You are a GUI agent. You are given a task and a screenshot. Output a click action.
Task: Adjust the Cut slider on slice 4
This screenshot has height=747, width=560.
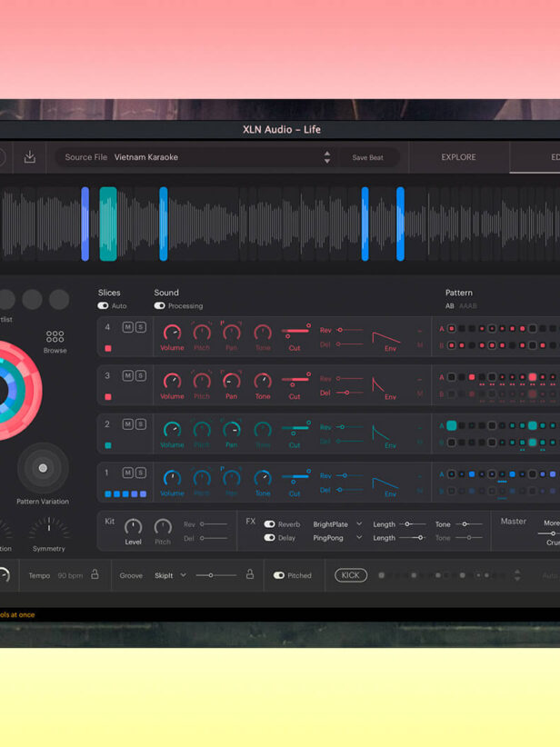[296, 331]
